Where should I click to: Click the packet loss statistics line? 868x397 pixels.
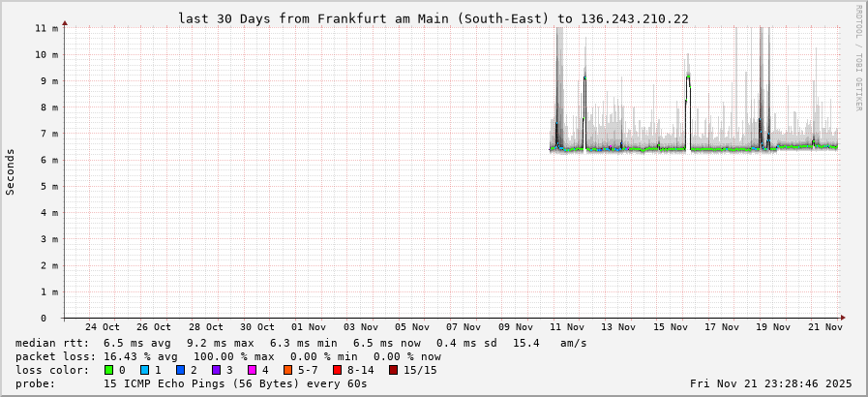[x=228, y=356]
